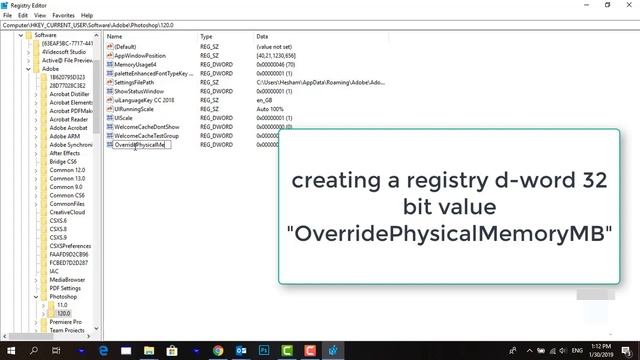The width and height of the screenshot is (640, 360).
Task: Click the 'en_GB' data cell
Action: tap(264, 100)
